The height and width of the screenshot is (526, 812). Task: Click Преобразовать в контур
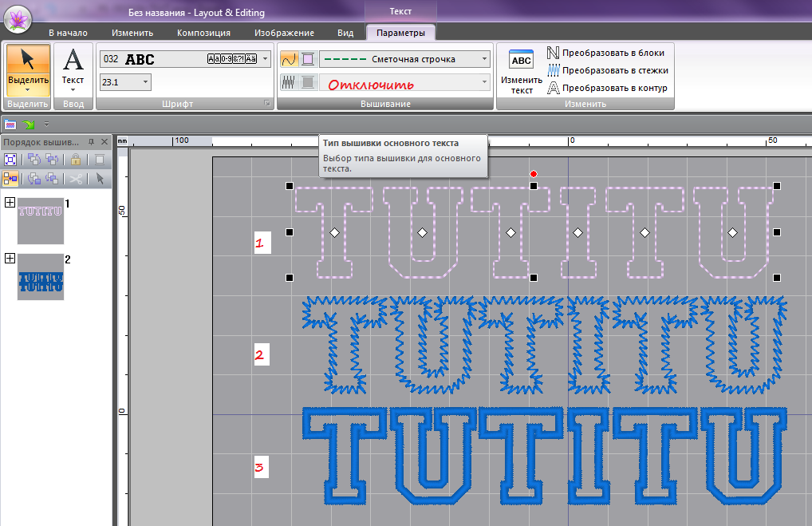click(606, 88)
